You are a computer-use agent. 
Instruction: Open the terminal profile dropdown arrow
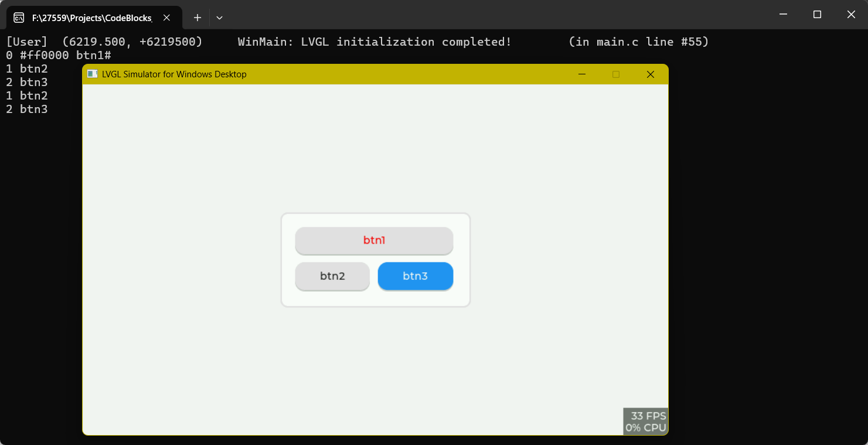point(219,18)
